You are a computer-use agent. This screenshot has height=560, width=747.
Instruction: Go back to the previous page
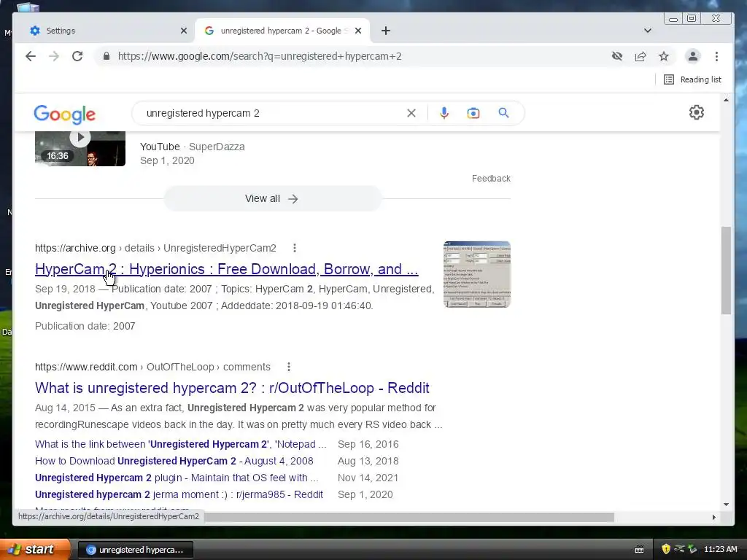tap(31, 56)
